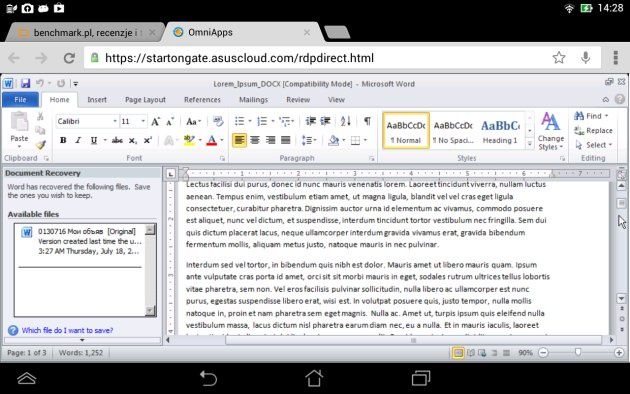Screen dimensions: 630x394
Task: Open the Font size dropdown showing 11
Action: (143, 121)
